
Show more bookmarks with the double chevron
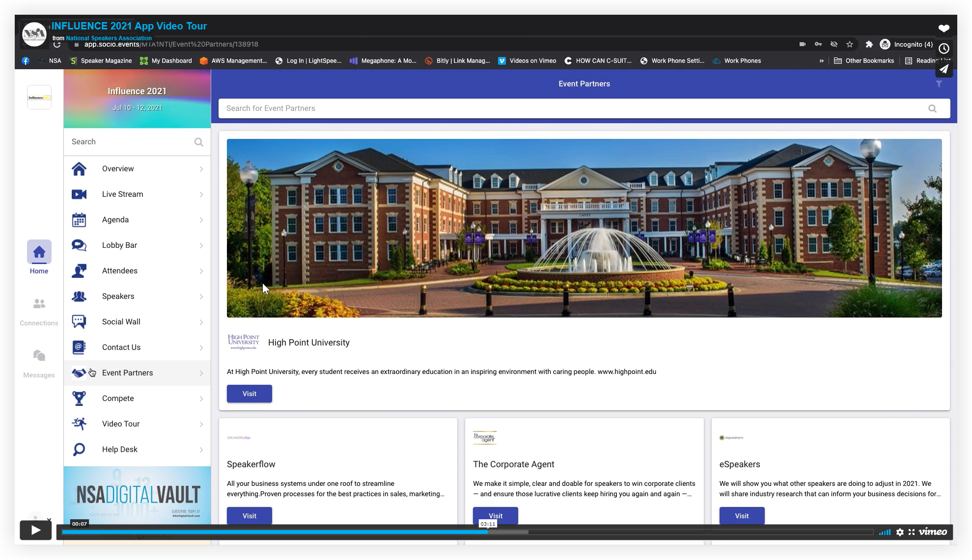click(x=821, y=61)
